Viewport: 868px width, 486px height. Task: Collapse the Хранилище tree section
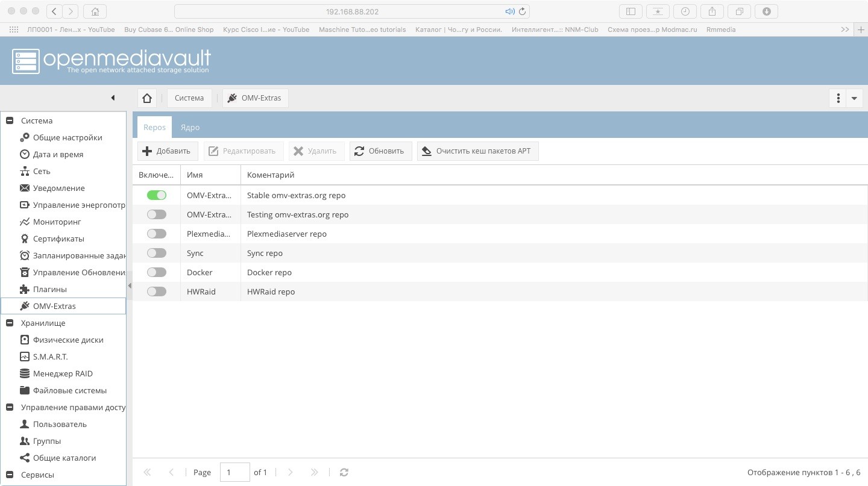tap(10, 323)
